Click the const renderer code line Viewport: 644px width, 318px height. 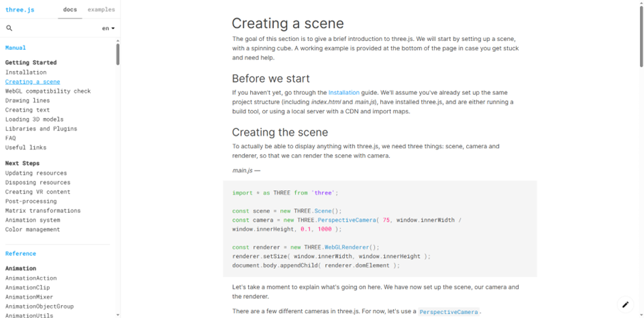tap(306, 247)
